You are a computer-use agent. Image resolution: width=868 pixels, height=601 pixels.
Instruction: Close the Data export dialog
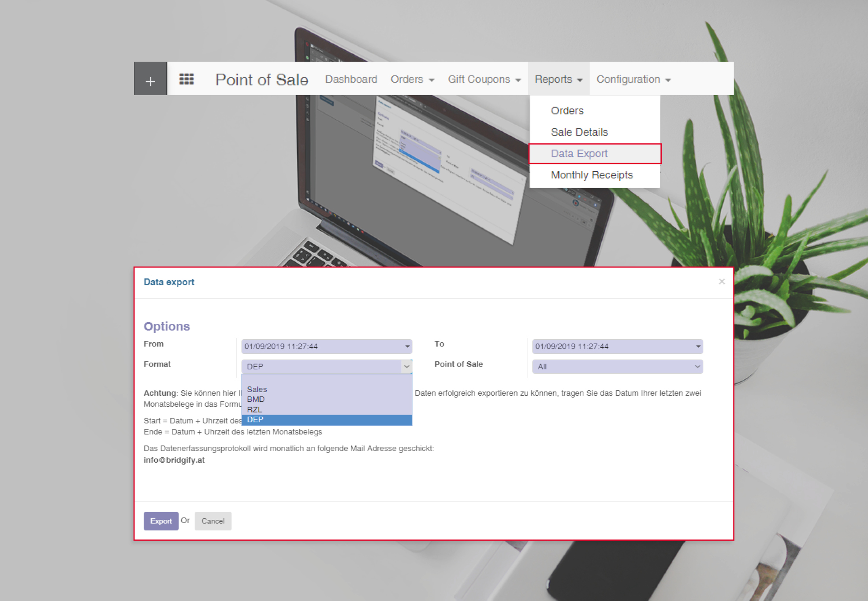[722, 281]
